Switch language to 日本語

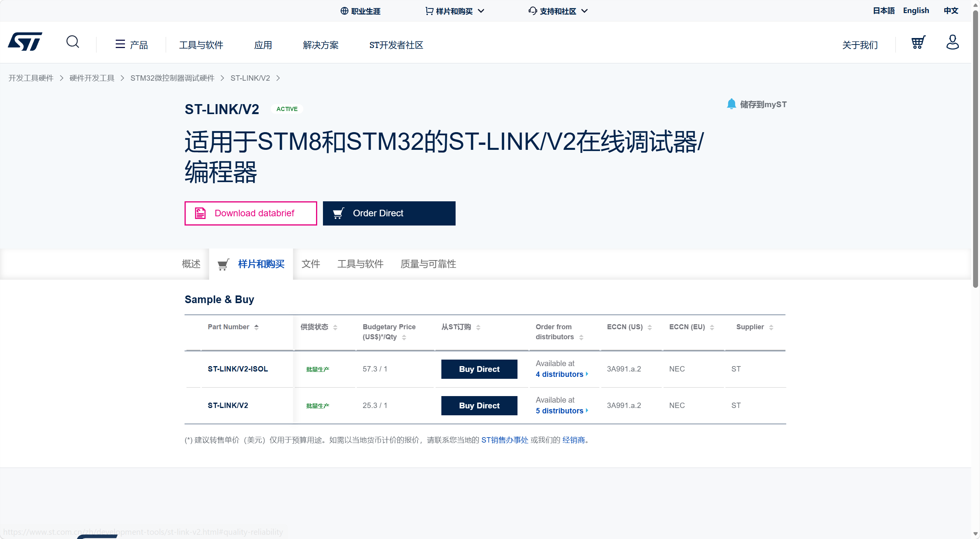point(883,10)
